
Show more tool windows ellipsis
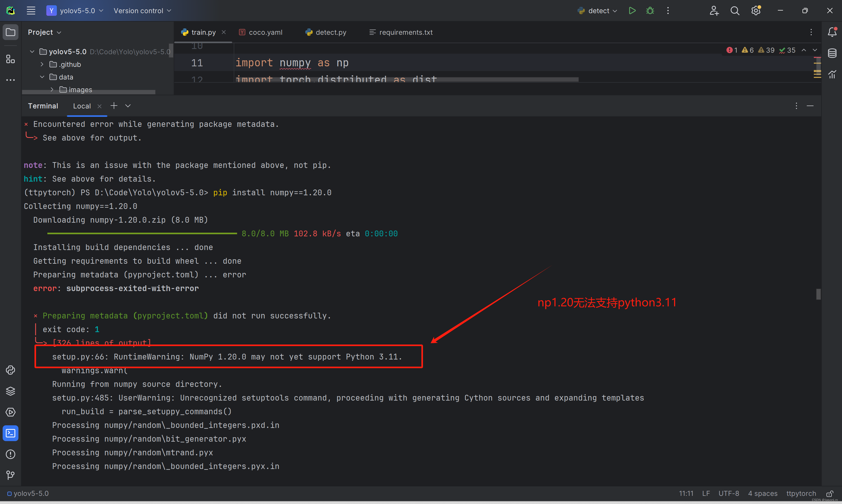pos(11,80)
